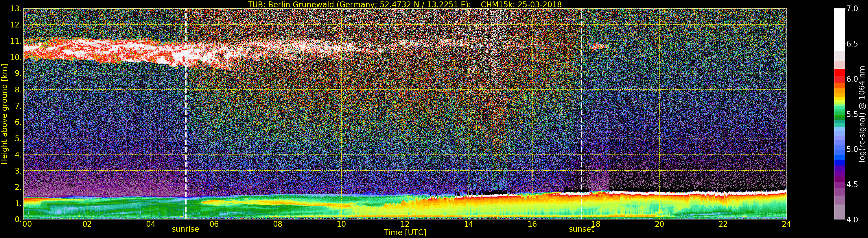This screenshot has height=238, width=868.
Task: Click the colorbar tick label 5.5
Action: pos(852,114)
